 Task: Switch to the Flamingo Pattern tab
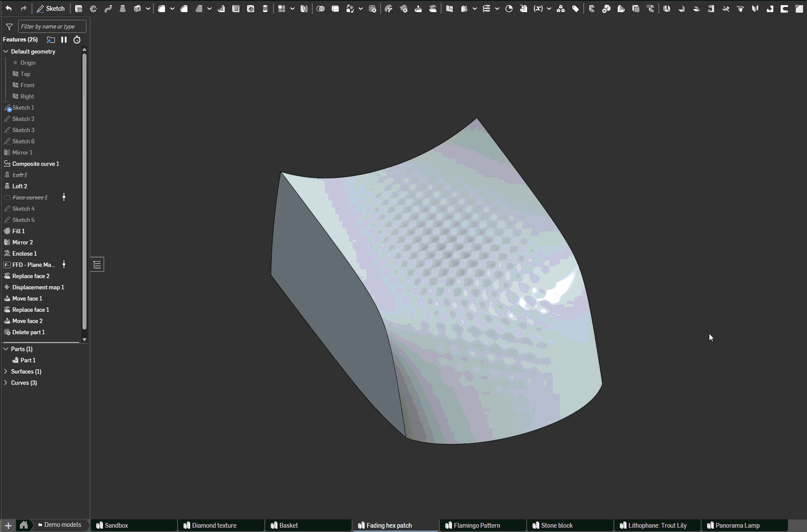tap(483, 526)
